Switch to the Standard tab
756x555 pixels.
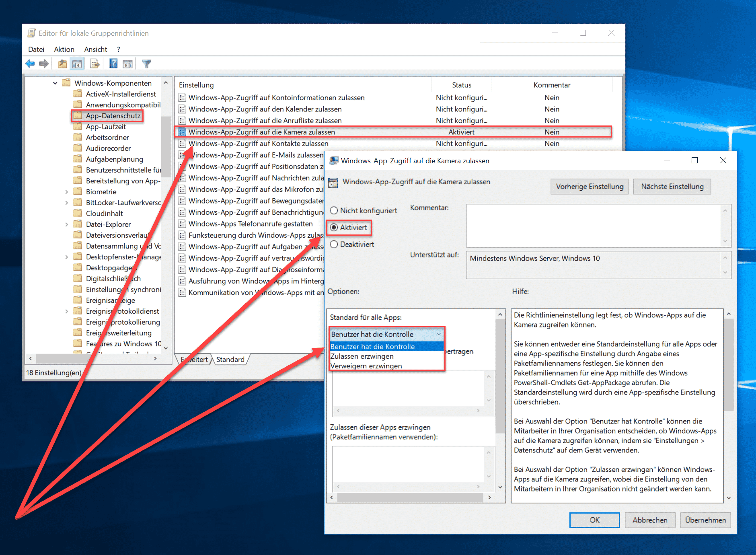pyautogui.click(x=230, y=359)
